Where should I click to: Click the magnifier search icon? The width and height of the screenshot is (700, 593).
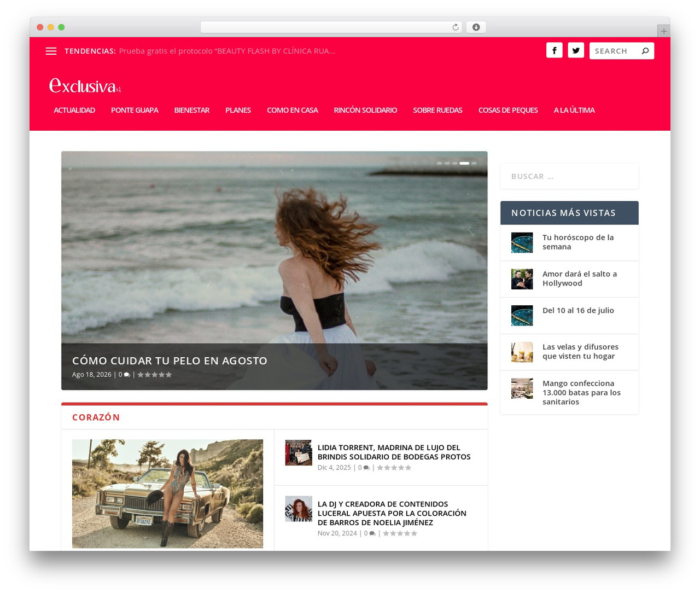pos(645,51)
